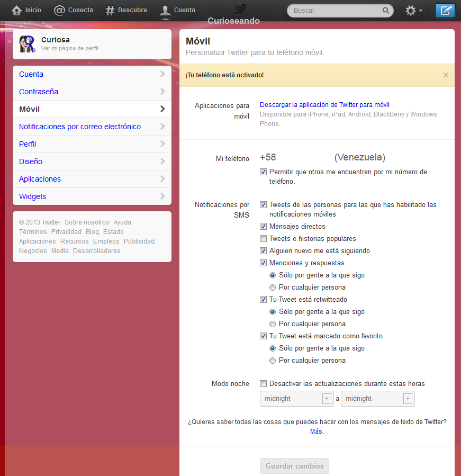Open Privacidad footer link
This screenshot has height=476, width=461.
[x=66, y=232]
